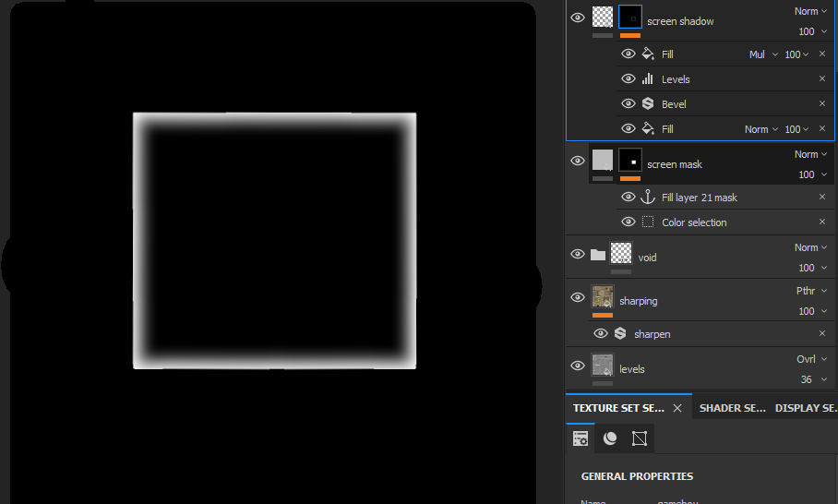Select the sharping layer thumbnail

(603, 296)
